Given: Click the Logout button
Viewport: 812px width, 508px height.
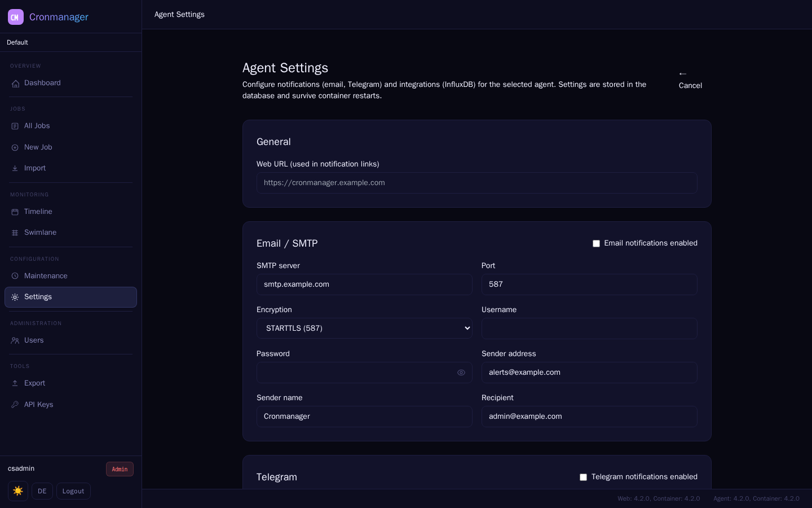Looking at the screenshot, I should coord(73,491).
